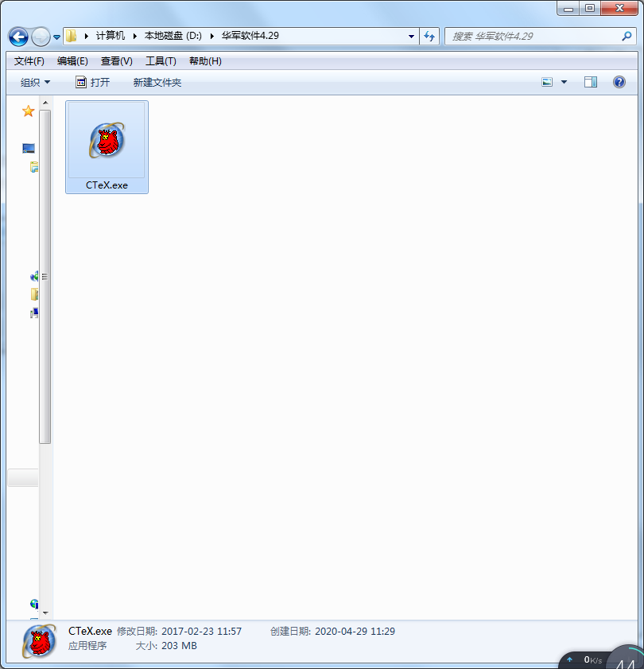
Task: Open the address bar history dropdown
Action: click(x=411, y=37)
